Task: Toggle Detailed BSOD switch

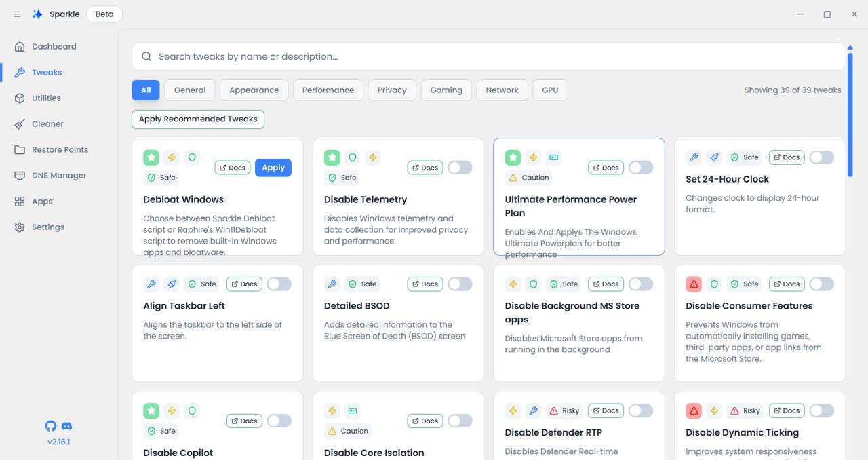Action: [x=460, y=284]
